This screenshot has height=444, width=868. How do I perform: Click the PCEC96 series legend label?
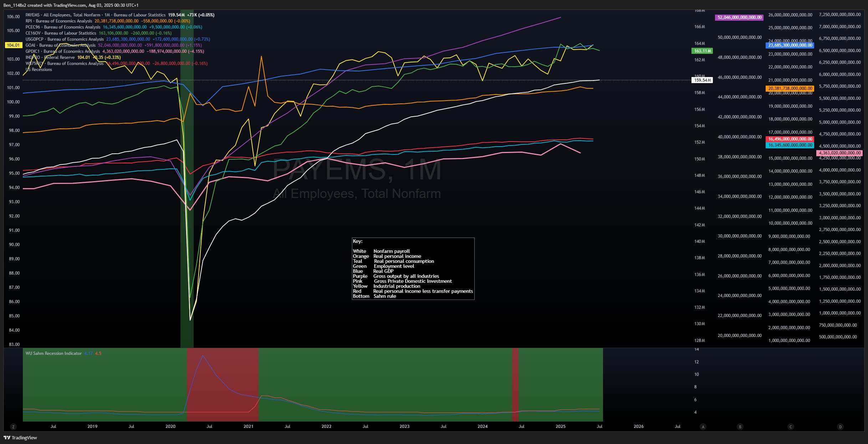click(x=33, y=27)
